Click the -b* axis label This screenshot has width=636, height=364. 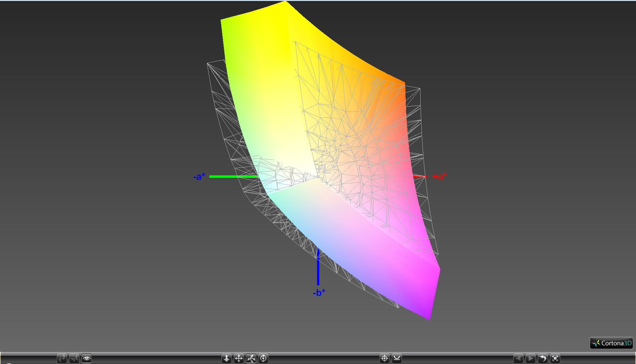(x=319, y=293)
